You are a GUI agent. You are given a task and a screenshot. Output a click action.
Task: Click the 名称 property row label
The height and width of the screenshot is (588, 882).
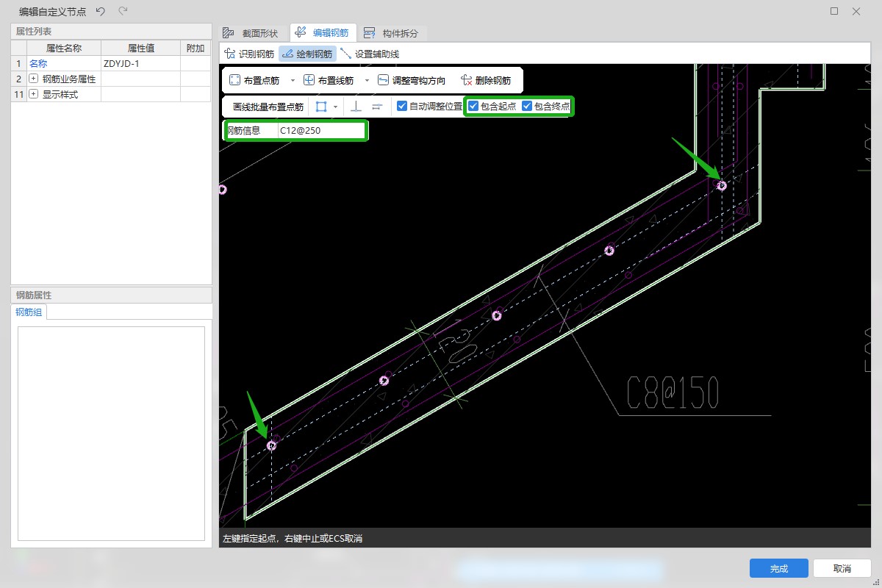pyautogui.click(x=38, y=64)
